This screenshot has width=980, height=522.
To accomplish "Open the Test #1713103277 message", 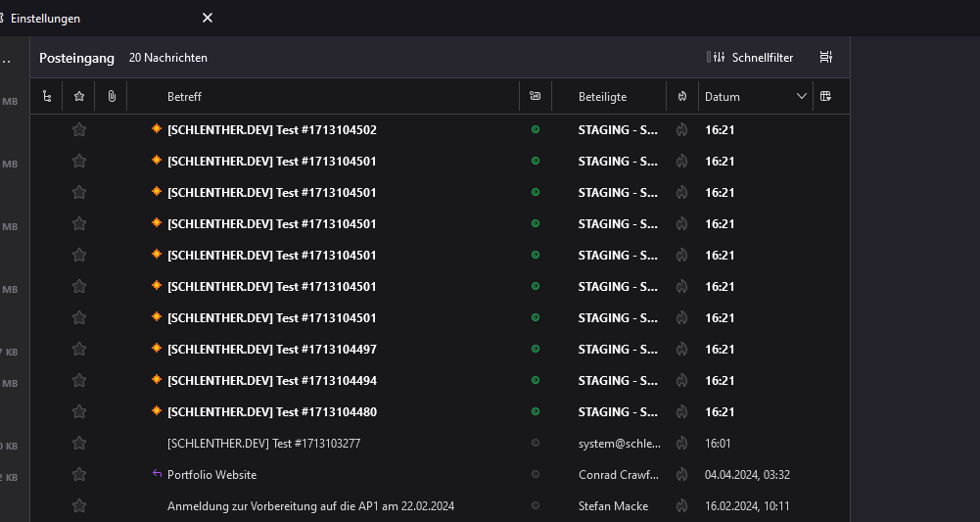I will [263, 443].
